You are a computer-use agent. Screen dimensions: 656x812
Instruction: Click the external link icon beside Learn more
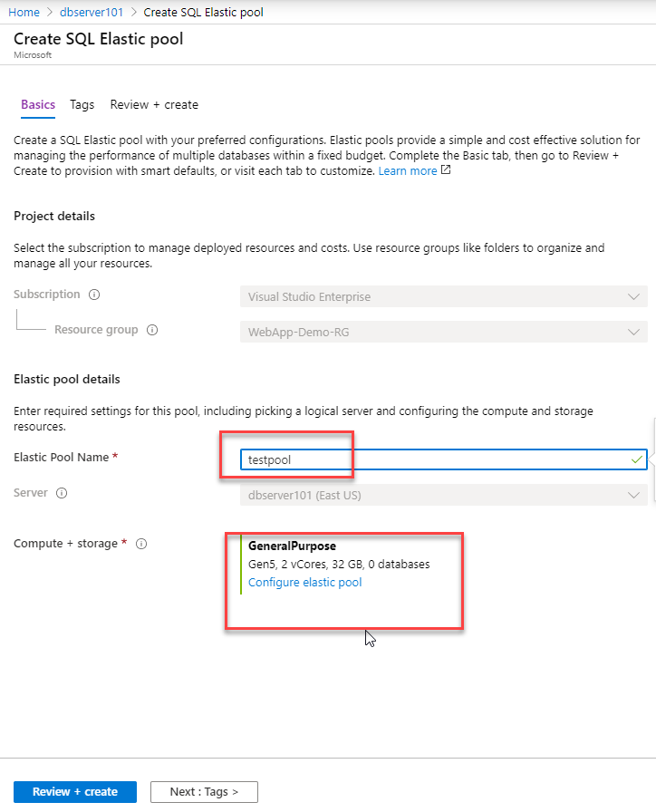[x=446, y=169]
